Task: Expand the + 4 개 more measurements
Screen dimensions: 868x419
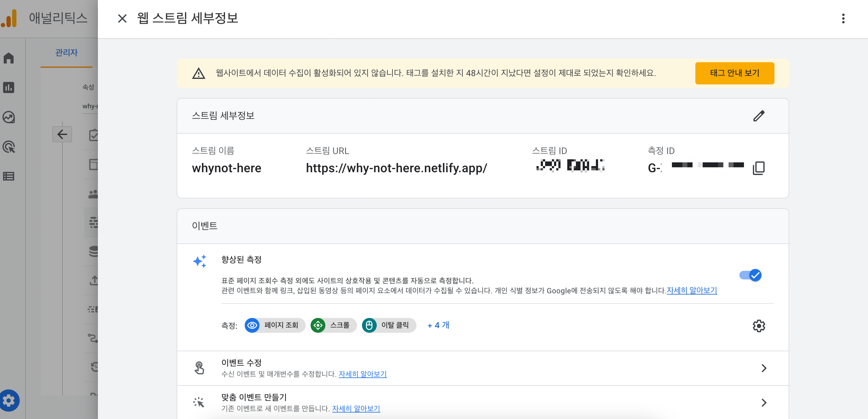Action: pyautogui.click(x=438, y=325)
